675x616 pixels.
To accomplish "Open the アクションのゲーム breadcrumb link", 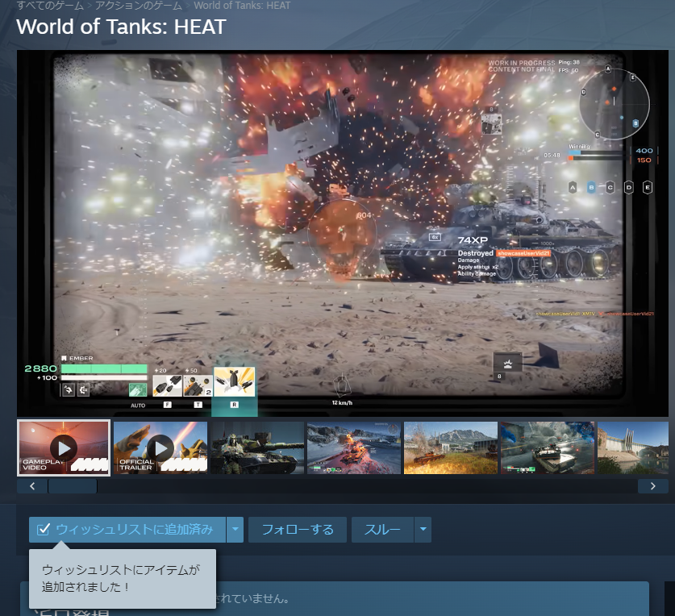I will coord(138,6).
